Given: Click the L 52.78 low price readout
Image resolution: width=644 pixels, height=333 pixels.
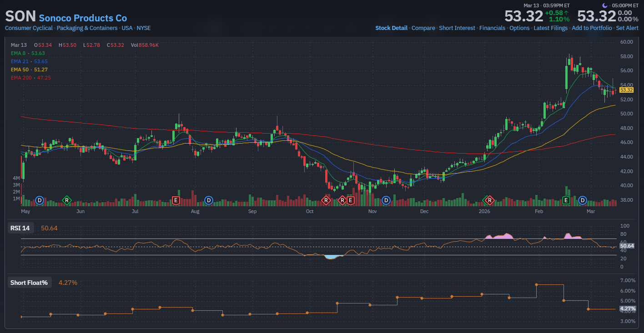Looking at the screenshot, I should click(91, 45).
